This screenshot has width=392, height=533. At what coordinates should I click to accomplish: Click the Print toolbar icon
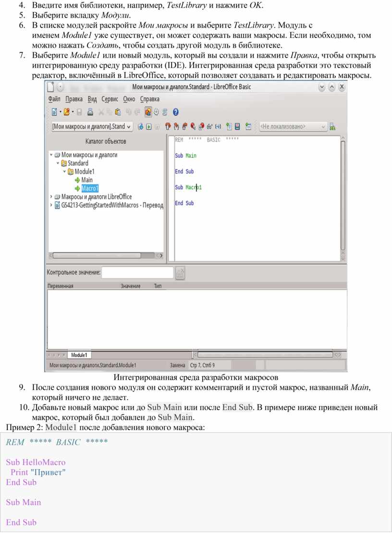(90, 112)
